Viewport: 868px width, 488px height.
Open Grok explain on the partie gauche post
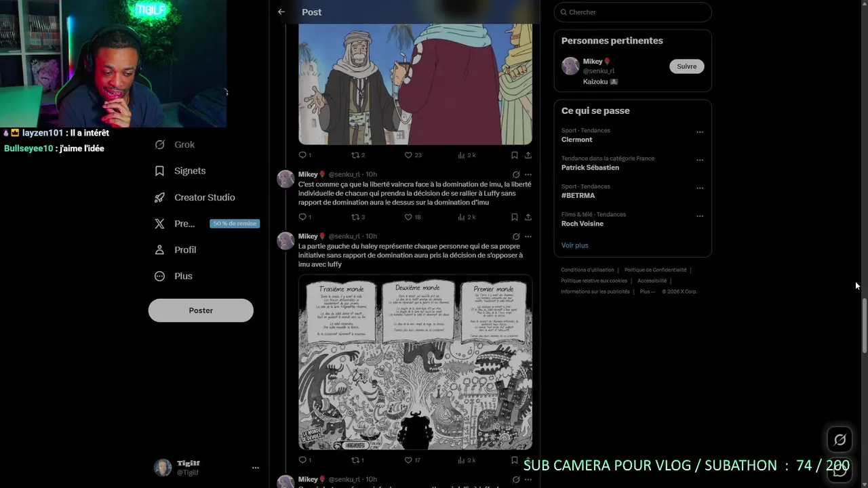516,237
